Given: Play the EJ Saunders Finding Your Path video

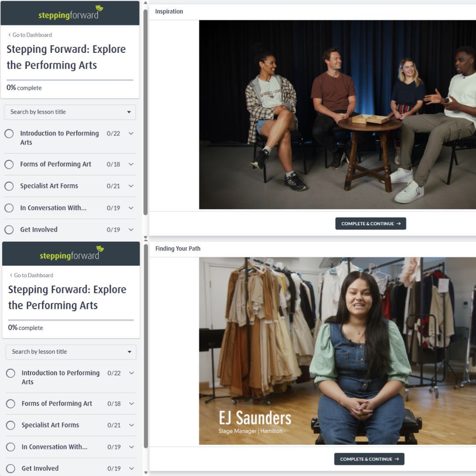Looking at the screenshot, I should click(337, 351).
